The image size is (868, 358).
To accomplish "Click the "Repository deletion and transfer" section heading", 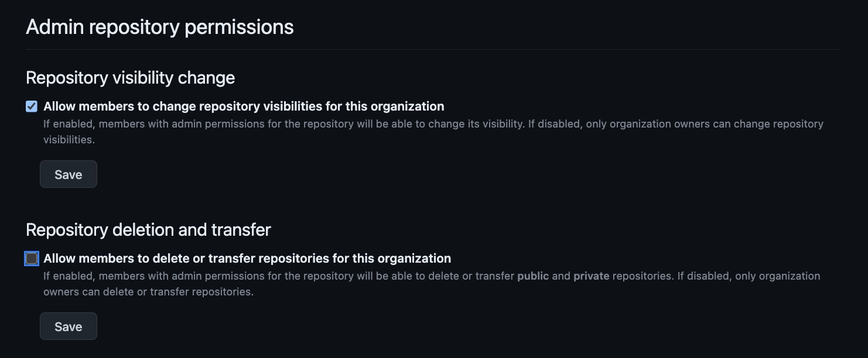I will coord(148,230).
